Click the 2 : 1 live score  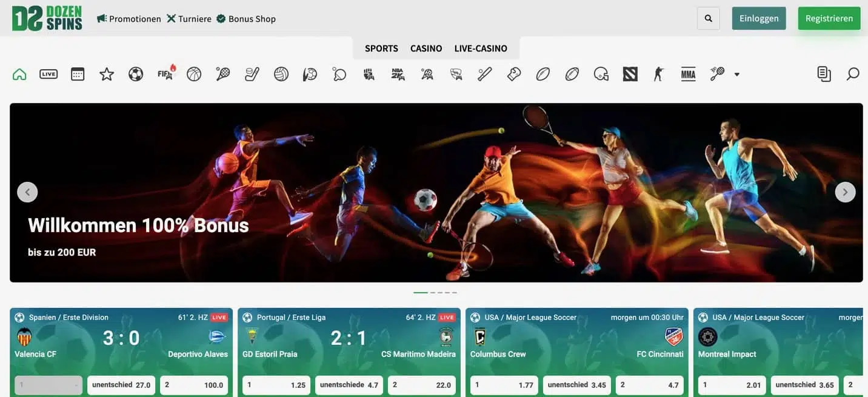[x=349, y=338]
